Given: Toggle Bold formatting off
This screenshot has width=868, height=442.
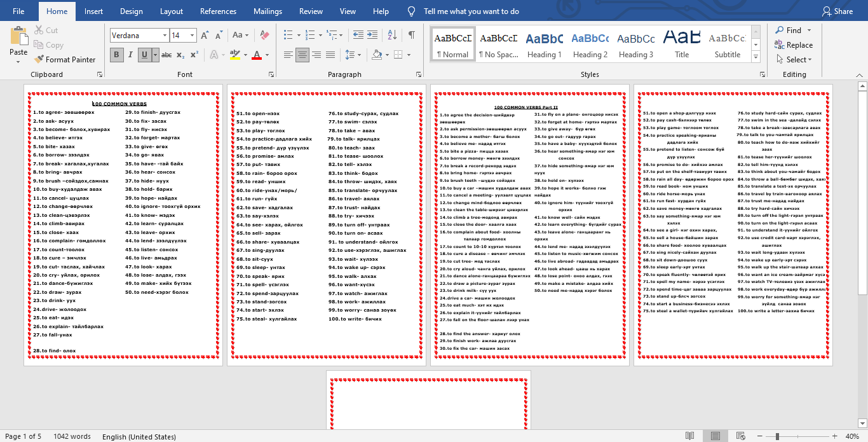Looking at the screenshot, I should click(116, 55).
